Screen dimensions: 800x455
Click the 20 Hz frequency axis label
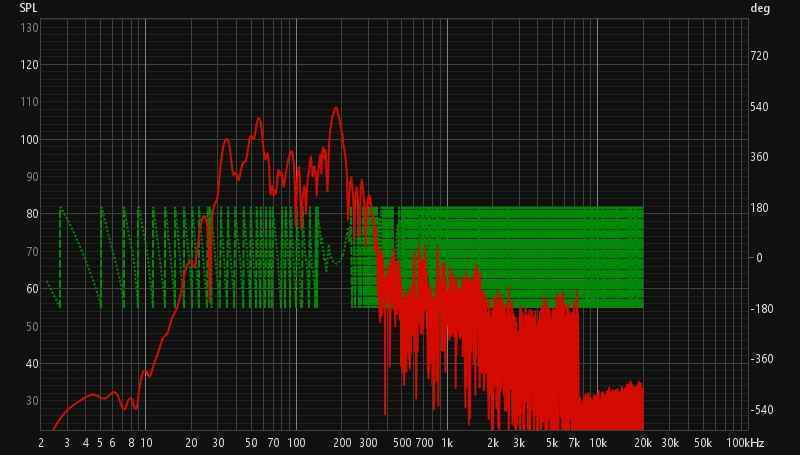[191, 443]
